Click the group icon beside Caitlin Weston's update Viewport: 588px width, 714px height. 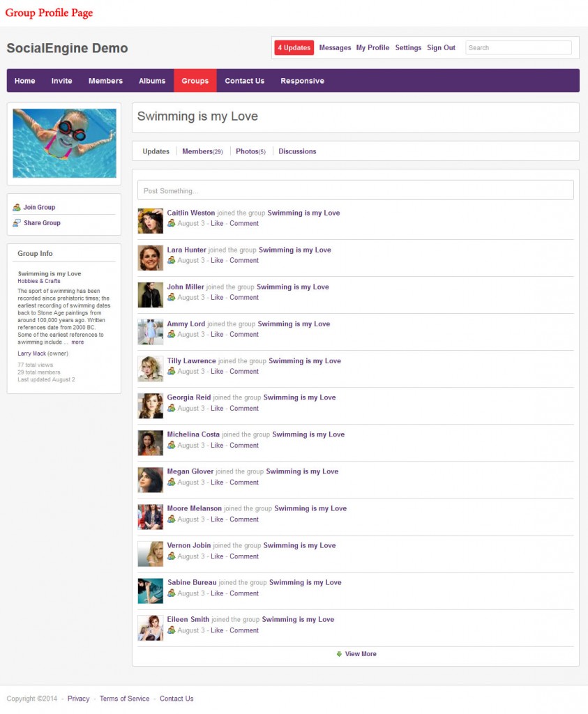coord(171,223)
